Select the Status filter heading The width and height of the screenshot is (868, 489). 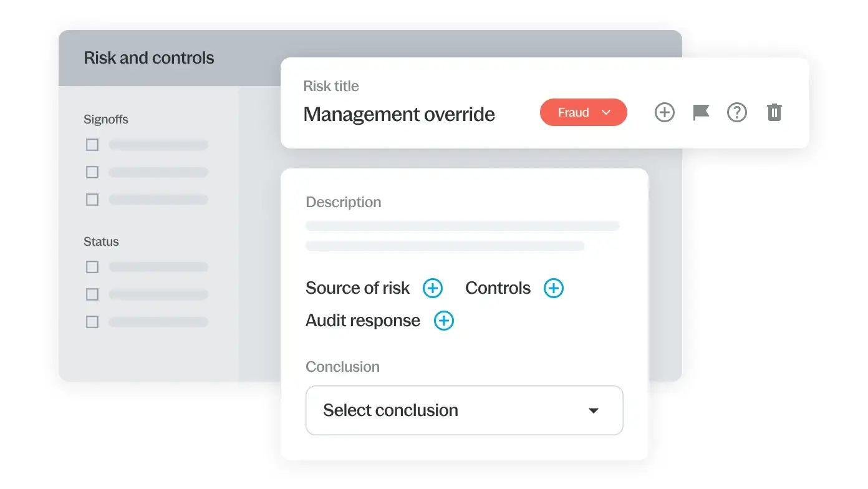click(x=101, y=241)
